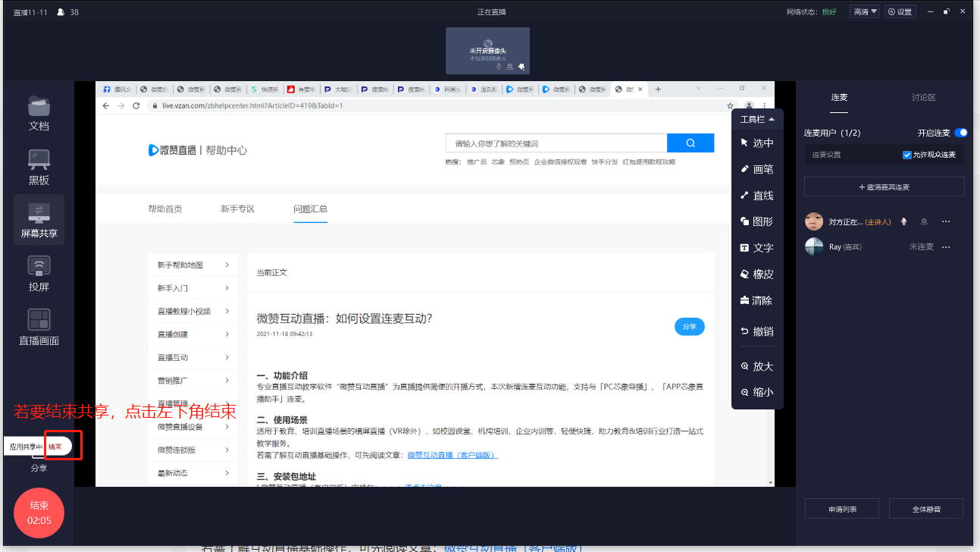Toggle the 主讲人 host camera icon
The height and width of the screenshot is (552, 980).
[x=924, y=221]
